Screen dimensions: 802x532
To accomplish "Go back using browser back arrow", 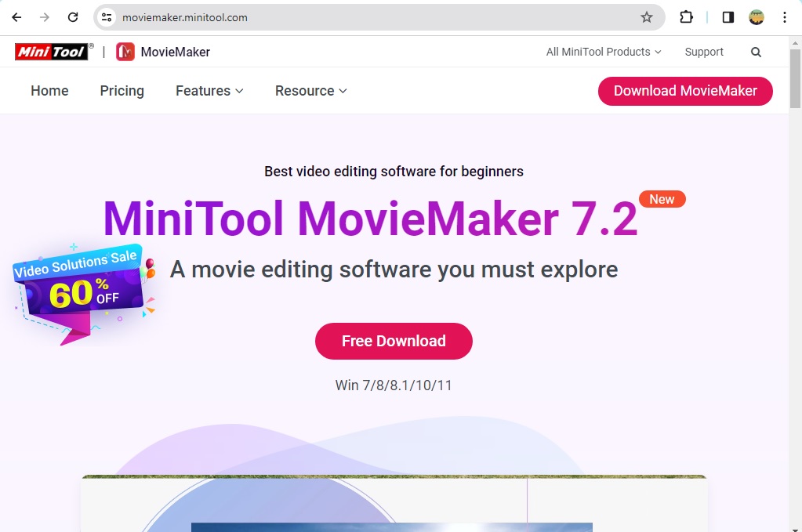I will [16, 17].
